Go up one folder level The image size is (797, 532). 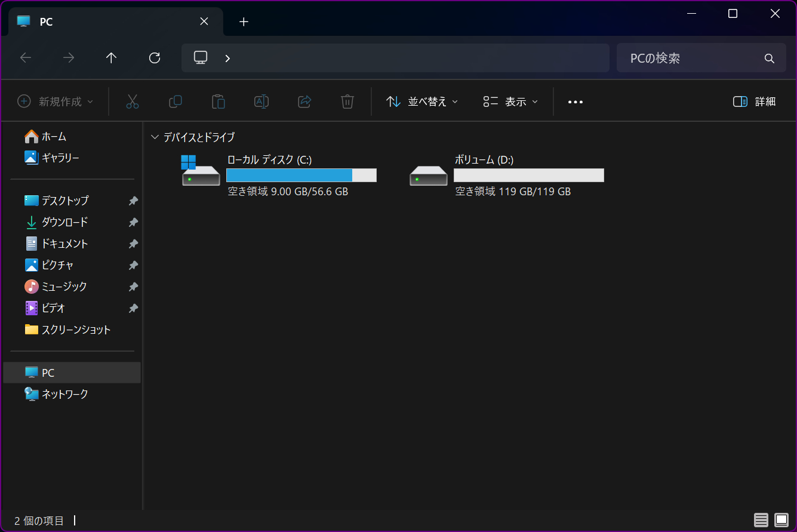pos(112,58)
